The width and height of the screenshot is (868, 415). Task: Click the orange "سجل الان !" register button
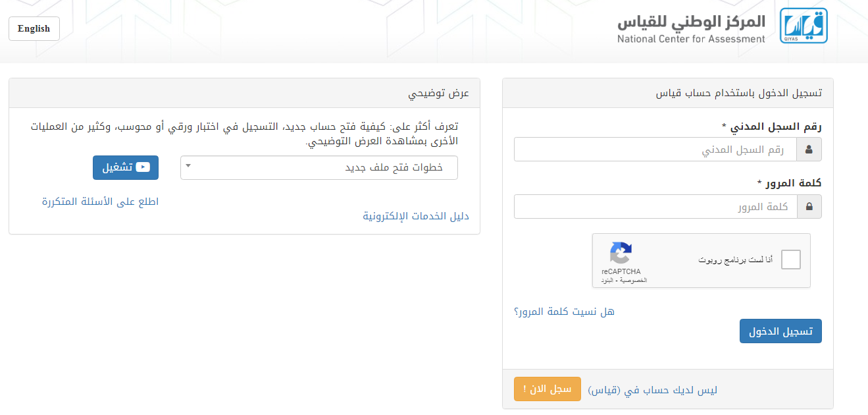pos(547,389)
